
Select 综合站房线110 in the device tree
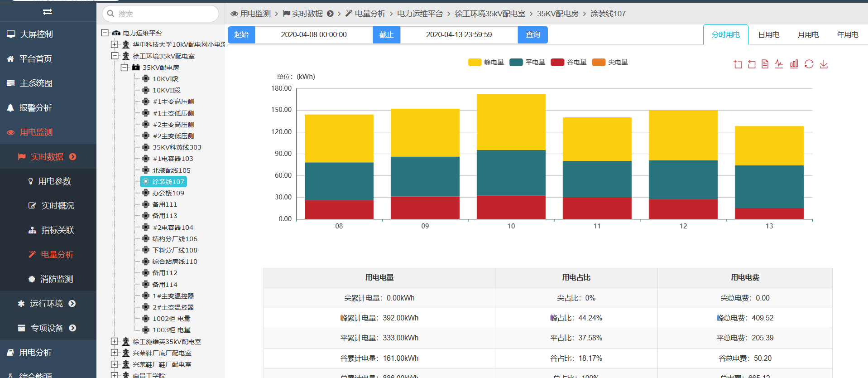175,262
